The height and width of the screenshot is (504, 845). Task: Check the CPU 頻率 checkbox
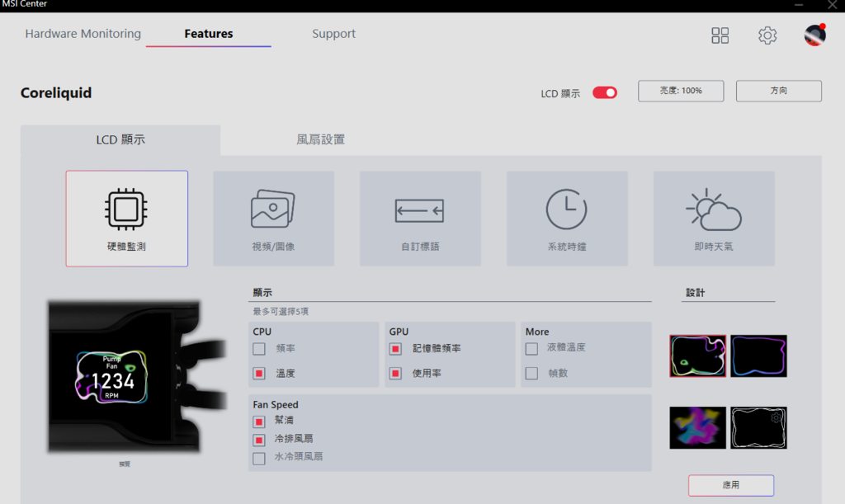pyautogui.click(x=259, y=348)
